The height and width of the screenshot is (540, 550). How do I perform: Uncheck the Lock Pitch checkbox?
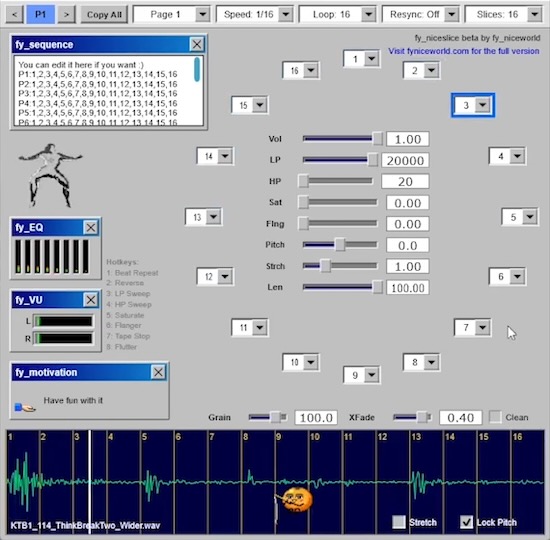pos(467,522)
